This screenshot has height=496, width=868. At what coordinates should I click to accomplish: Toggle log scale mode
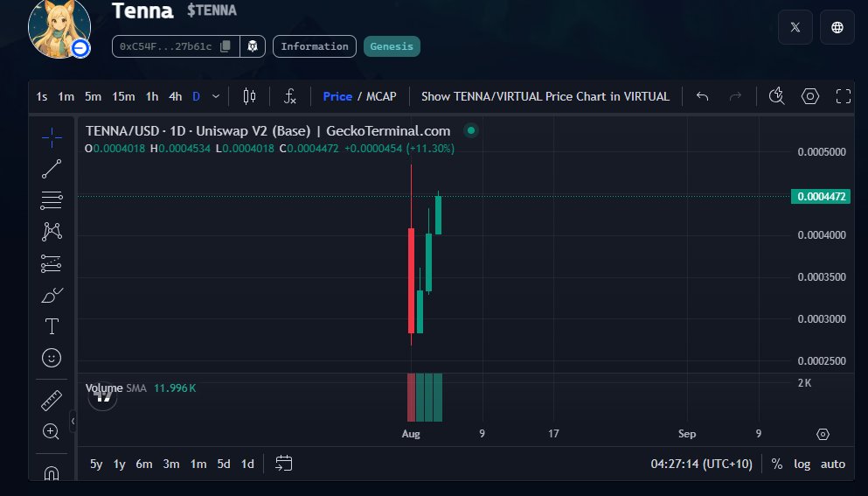point(802,464)
